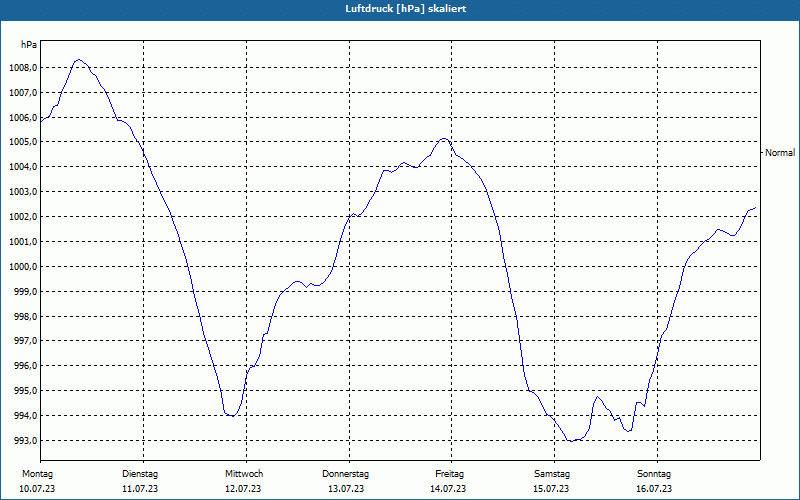The width and height of the screenshot is (800, 500).
Task: Click the 1006,0 axis value
Action: click(23, 118)
